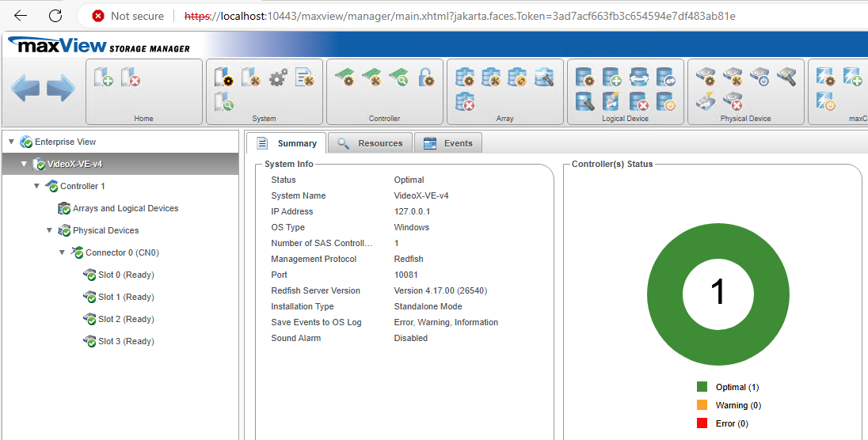
Task: Click the maxCache icon with the gear badge
Action: (x=825, y=77)
